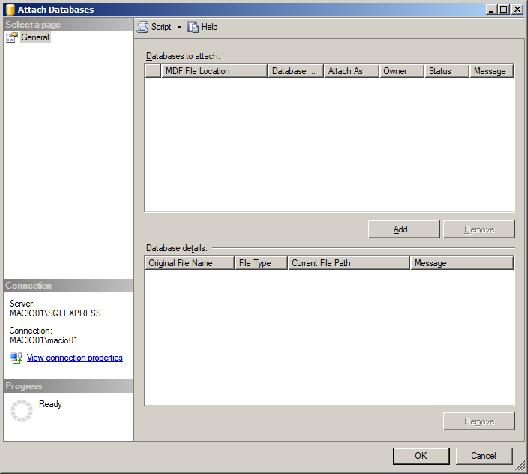
Task: Cancel the Attach Databases dialog
Action: coord(484,456)
